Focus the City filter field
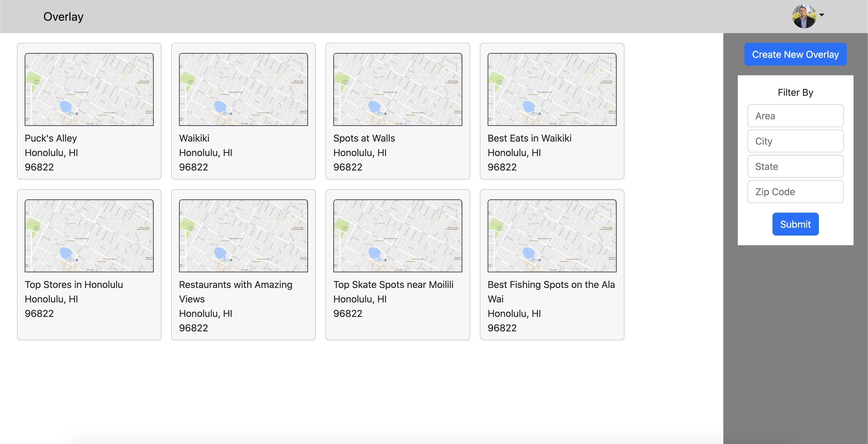Viewport: 868px width, 444px height. [x=795, y=141]
